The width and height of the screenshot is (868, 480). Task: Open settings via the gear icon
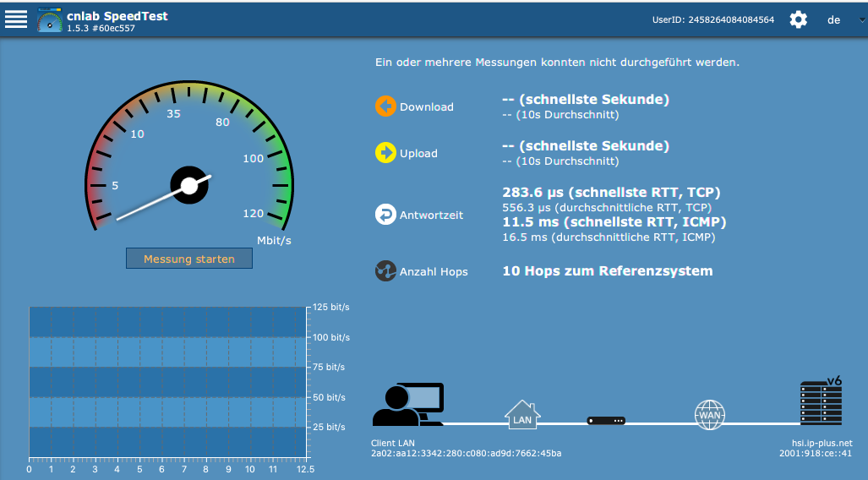(798, 19)
